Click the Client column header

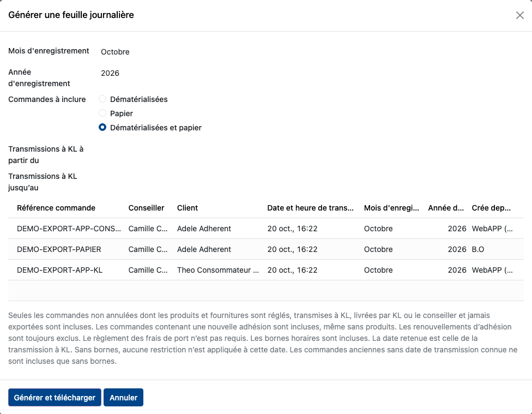click(x=188, y=208)
